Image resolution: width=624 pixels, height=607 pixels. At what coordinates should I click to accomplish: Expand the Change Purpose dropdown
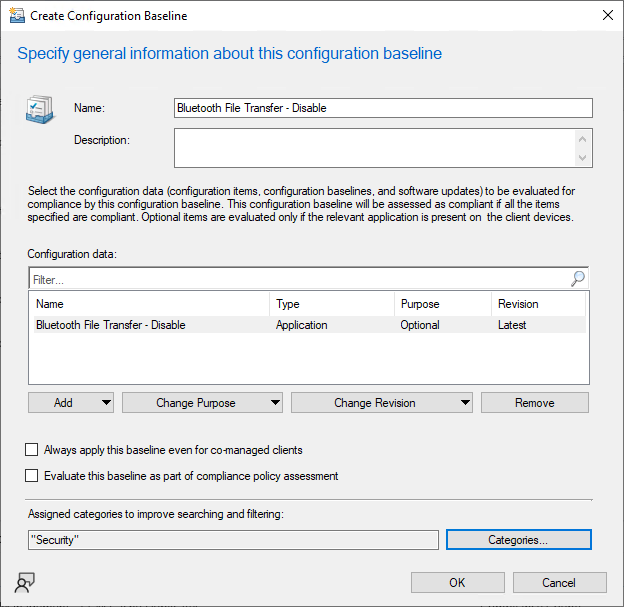click(203, 403)
